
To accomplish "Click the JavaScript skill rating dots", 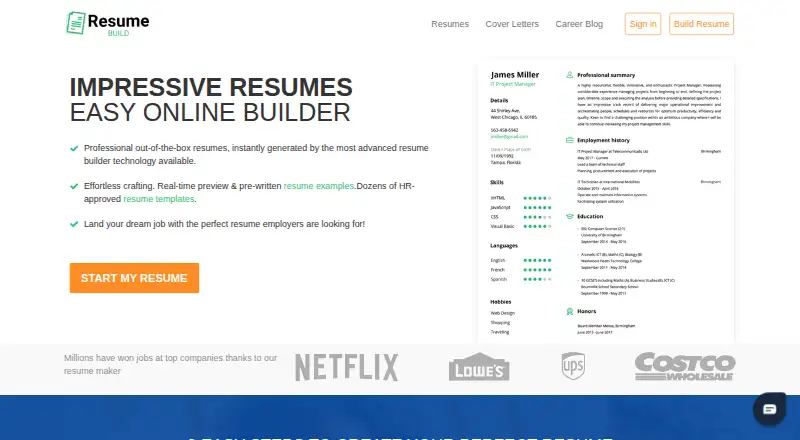I will coord(537,208).
